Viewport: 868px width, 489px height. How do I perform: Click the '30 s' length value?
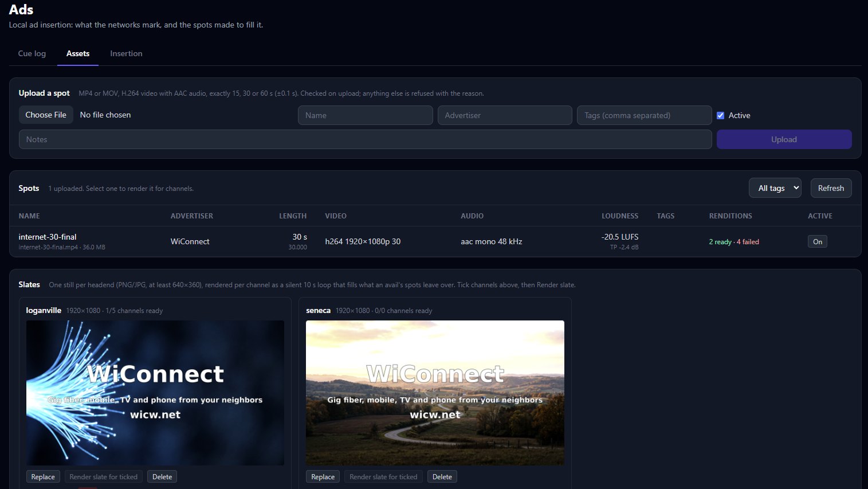[300, 237]
